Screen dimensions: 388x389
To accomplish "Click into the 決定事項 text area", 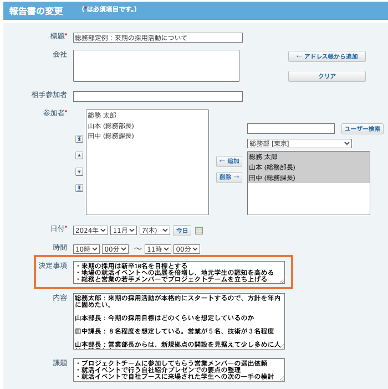I will [179, 273].
